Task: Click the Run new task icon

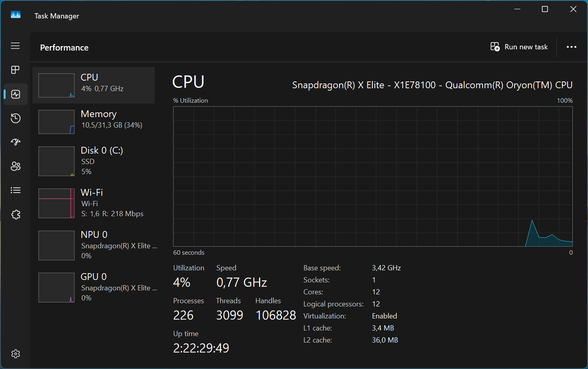Action: 495,47
